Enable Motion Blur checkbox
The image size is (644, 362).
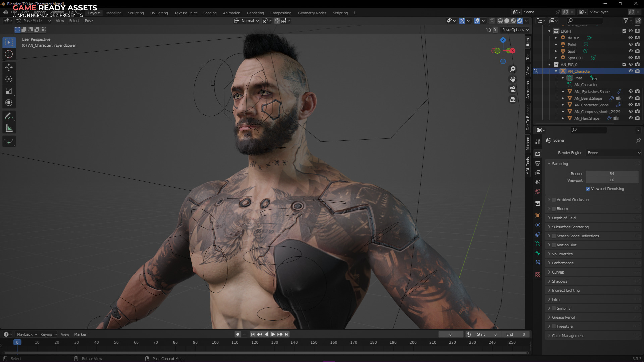[x=554, y=245]
